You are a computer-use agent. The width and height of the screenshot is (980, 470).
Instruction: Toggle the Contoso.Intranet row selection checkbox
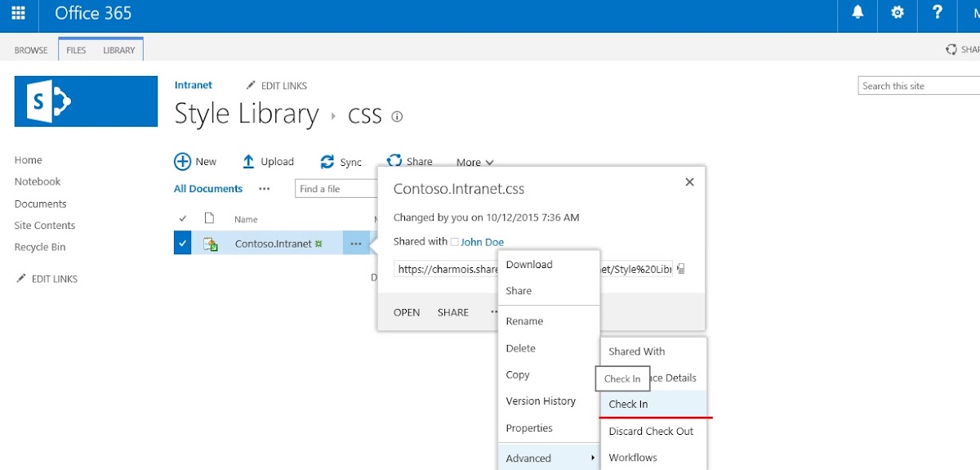182,243
